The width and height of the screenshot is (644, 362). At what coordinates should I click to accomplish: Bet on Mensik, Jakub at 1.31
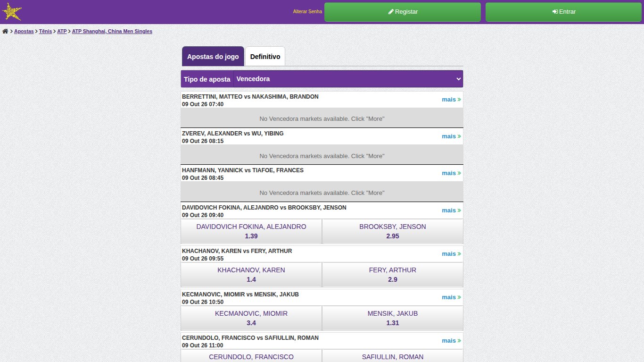click(393, 318)
